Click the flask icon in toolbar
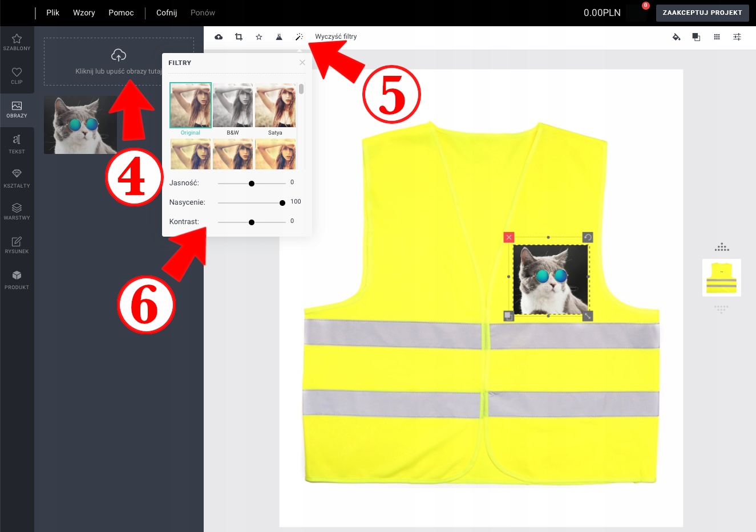 click(x=279, y=37)
